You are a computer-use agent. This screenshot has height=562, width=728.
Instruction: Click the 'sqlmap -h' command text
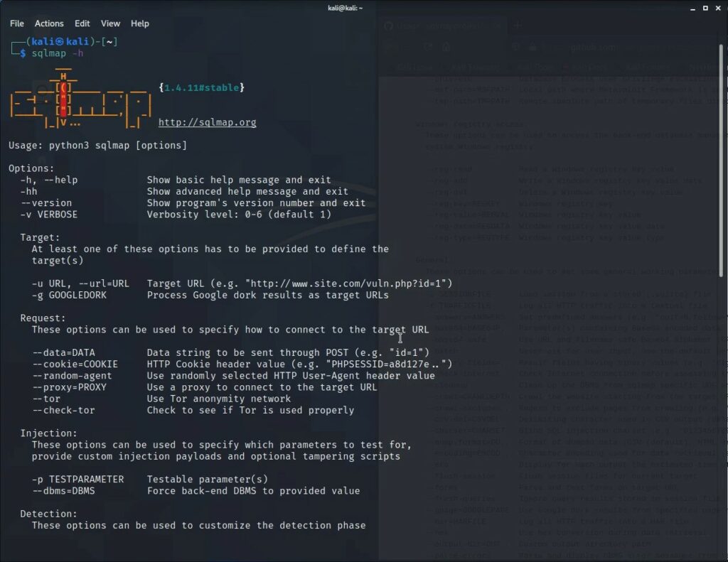pos(57,53)
